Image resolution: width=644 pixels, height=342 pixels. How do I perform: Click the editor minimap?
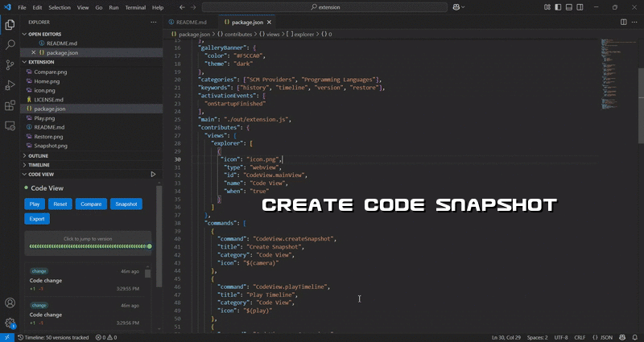click(618, 74)
